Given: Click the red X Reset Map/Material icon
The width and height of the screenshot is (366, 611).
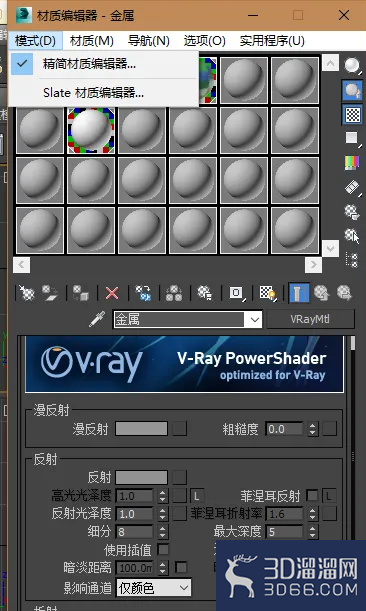Looking at the screenshot, I should pyautogui.click(x=112, y=293).
